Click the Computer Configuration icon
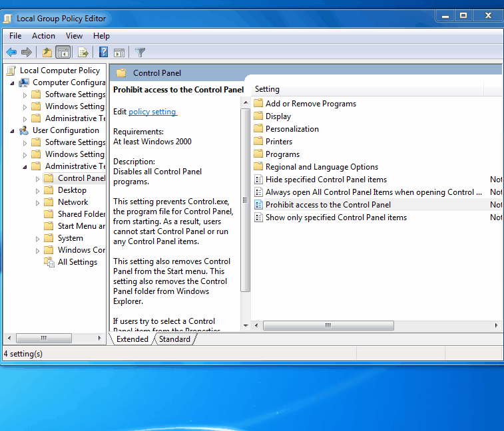The image size is (504, 431). click(24, 82)
